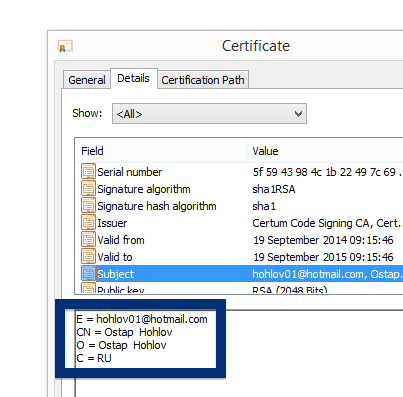Click the Signature algorithm field icon

88,189
